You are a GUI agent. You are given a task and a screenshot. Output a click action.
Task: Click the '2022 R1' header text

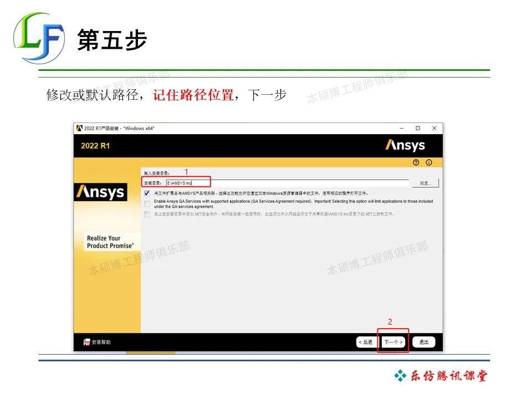pyautogui.click(x=95, y=146)
